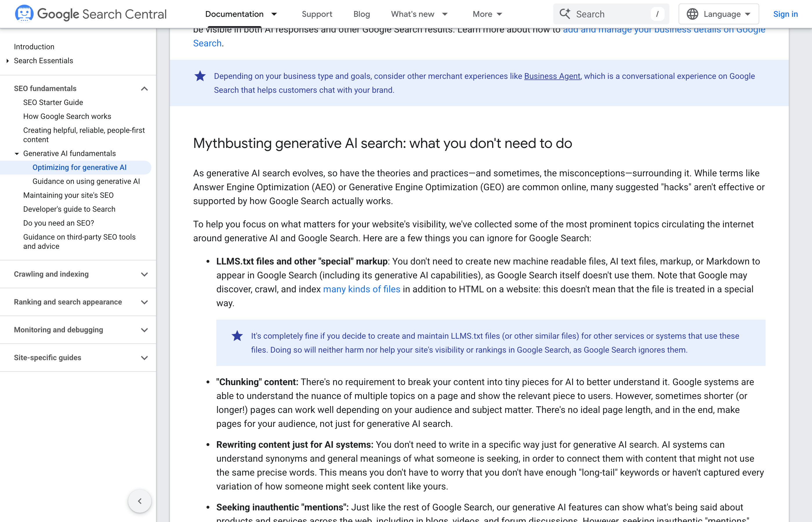Open the Documentation dropdown arrow
The width and height of the screenshot is (812, 522).
274,14
